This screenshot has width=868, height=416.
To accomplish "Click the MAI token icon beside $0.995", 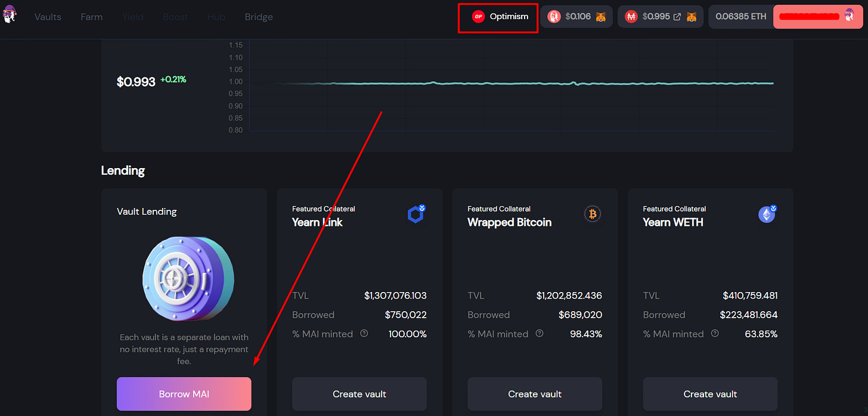I will (x=631, y=17).
